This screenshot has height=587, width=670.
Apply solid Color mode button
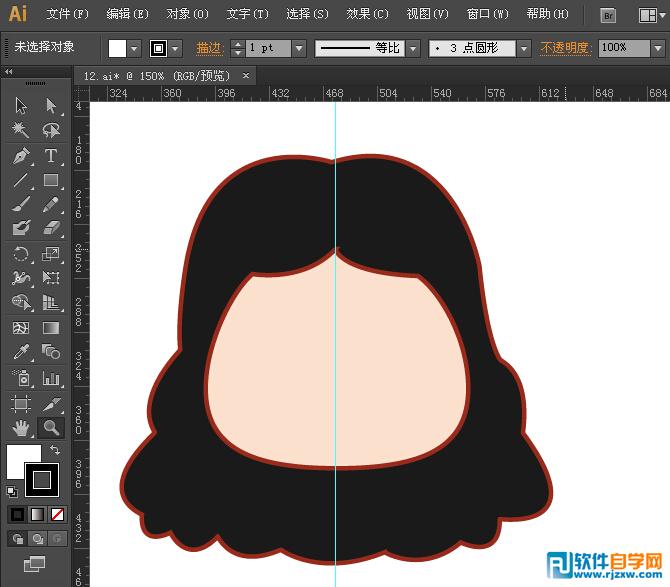pos(18,514)
